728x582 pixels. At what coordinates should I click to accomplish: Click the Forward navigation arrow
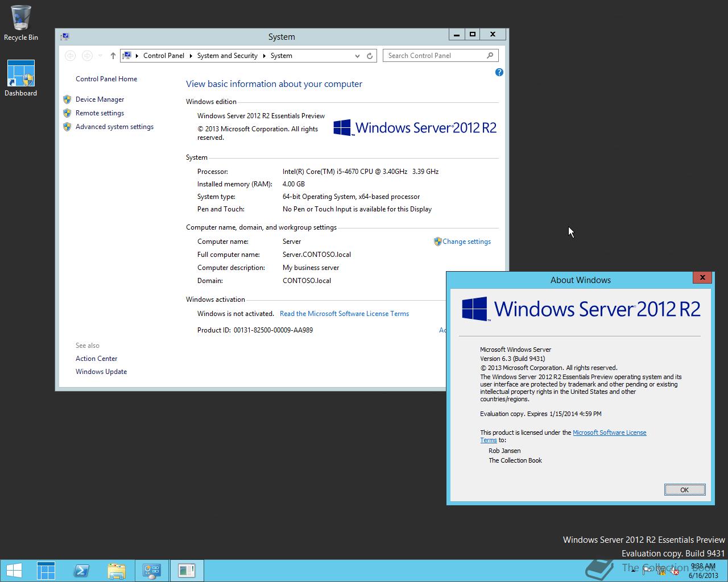click(x=87, y=56)
